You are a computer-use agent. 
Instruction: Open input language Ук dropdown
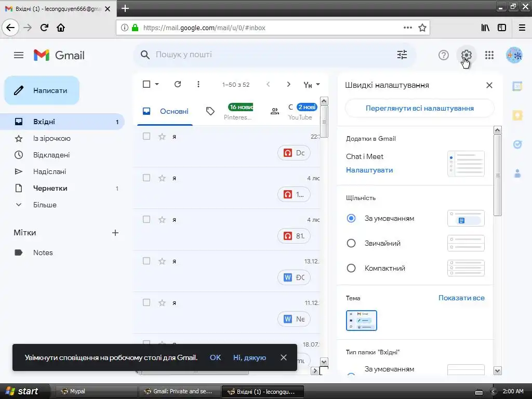(x=312, y=85)
